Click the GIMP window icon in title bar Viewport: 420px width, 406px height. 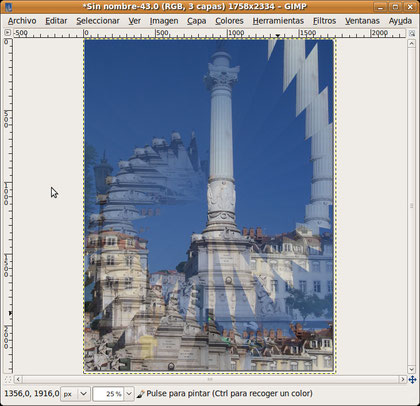[x=8, y=7]
